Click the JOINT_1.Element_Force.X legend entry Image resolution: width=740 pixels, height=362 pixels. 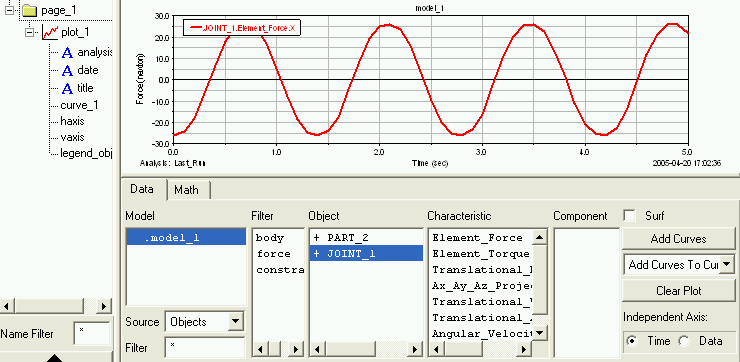pyautogui.click(x=242, y=28)
